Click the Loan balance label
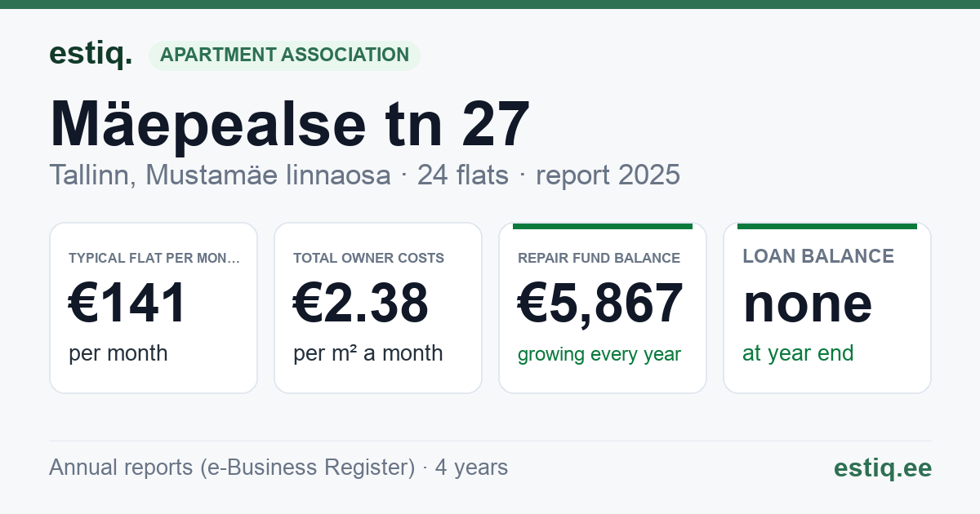Viewport: 980px width, 514px height. point(818,256)
